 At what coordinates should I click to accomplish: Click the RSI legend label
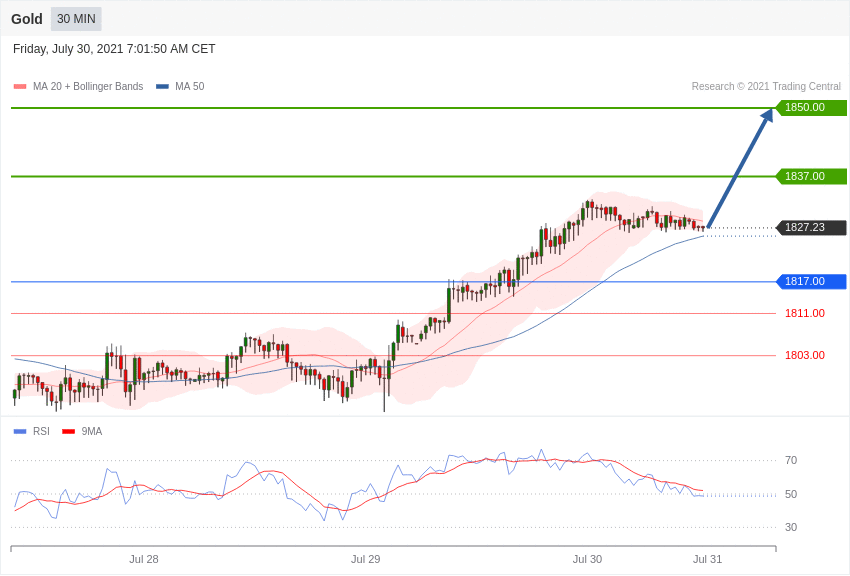pyautogui.click(x=41, y=431)
